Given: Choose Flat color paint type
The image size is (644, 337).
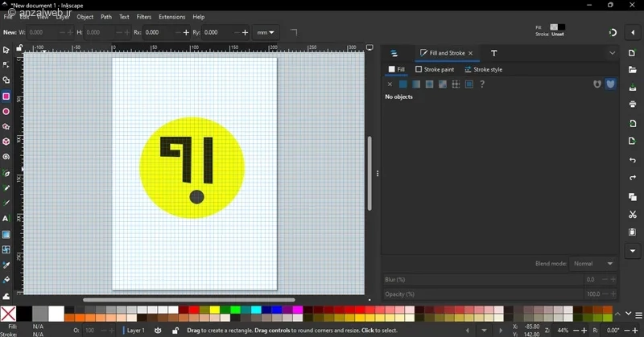Looking at the screenshot, I should pos(403,84).
